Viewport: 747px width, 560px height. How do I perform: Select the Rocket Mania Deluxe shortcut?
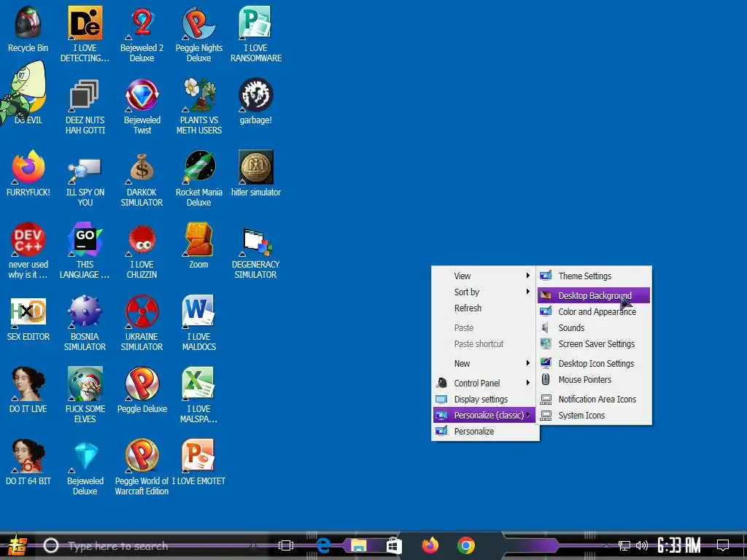click(x=199, y=167)
